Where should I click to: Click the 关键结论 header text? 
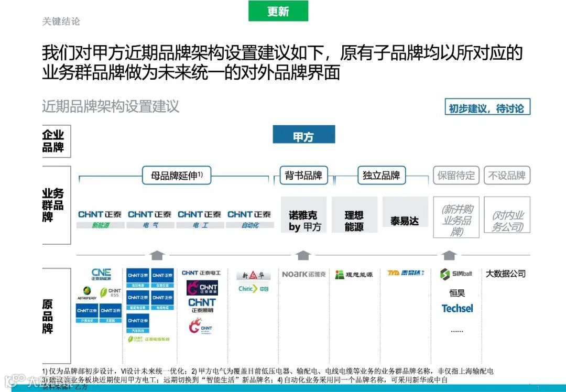(x=61, y=21)
